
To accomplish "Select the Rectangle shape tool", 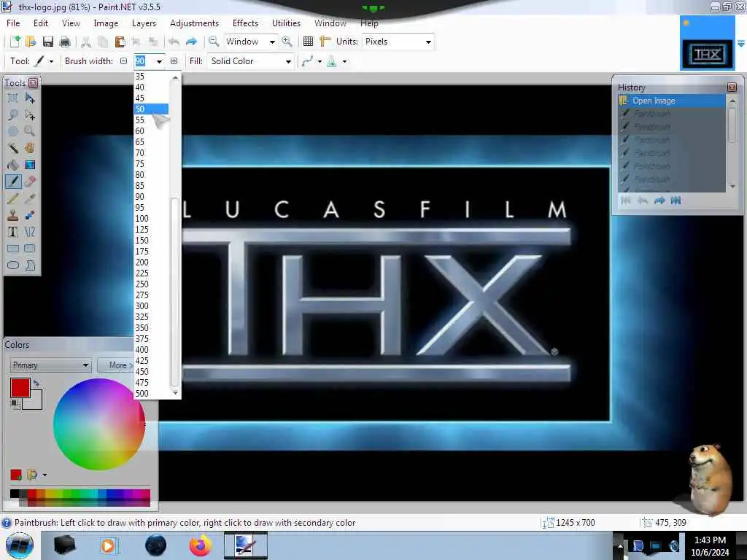I will coord(13,249).
